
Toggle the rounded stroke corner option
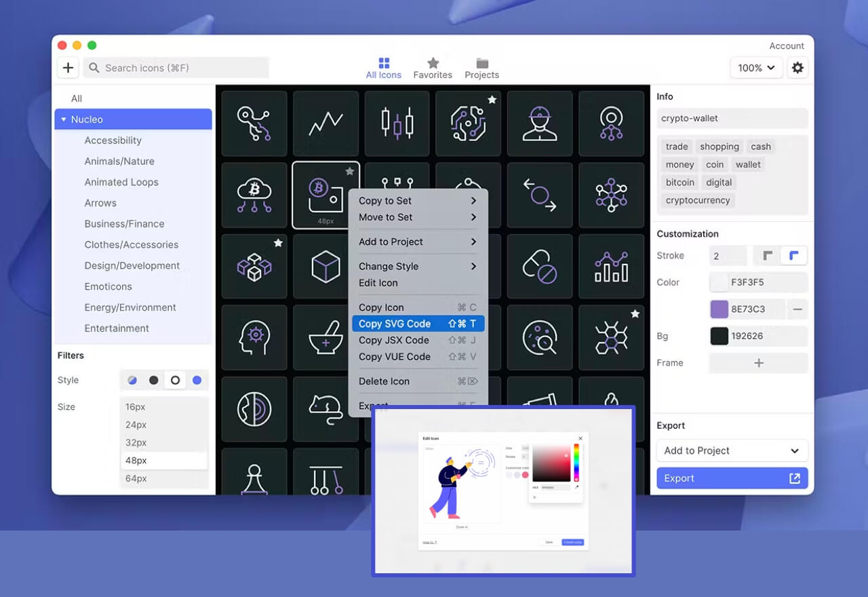[793, 256]
